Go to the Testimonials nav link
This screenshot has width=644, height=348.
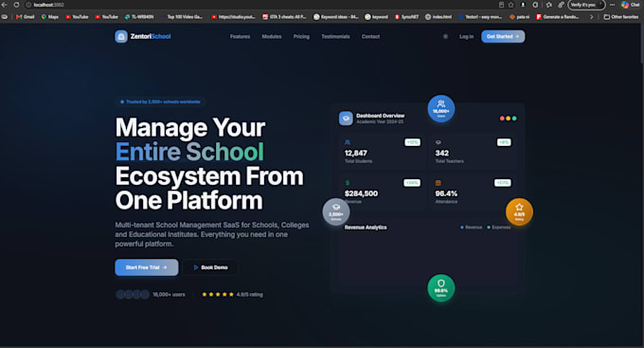(335, 37)
